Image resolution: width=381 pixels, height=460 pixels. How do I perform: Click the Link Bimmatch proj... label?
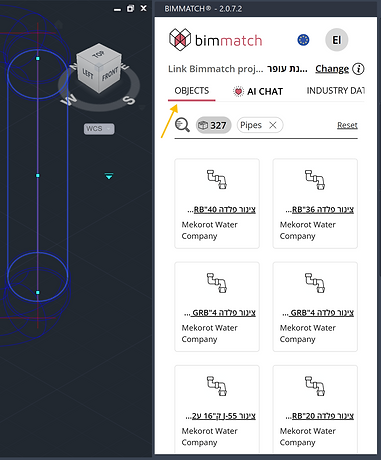tap(215, 69)
